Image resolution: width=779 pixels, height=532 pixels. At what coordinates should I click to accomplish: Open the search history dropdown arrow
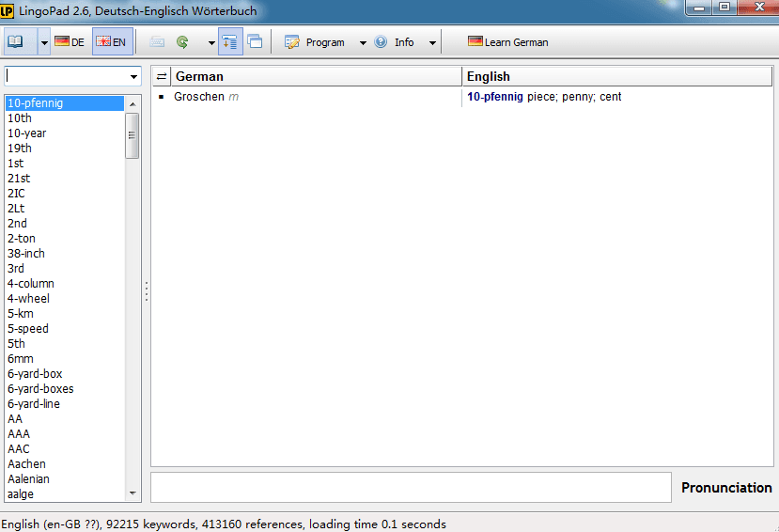click(133, 76)
